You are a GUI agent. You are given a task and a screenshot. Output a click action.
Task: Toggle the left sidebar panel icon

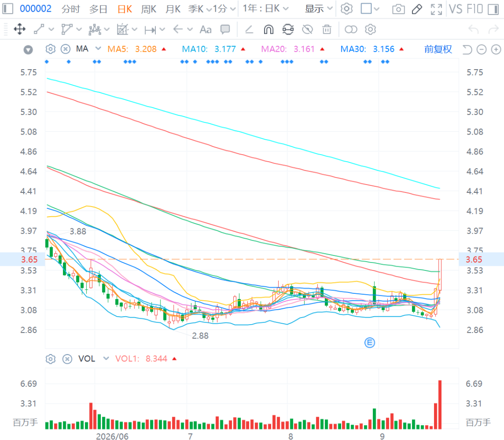8,9
